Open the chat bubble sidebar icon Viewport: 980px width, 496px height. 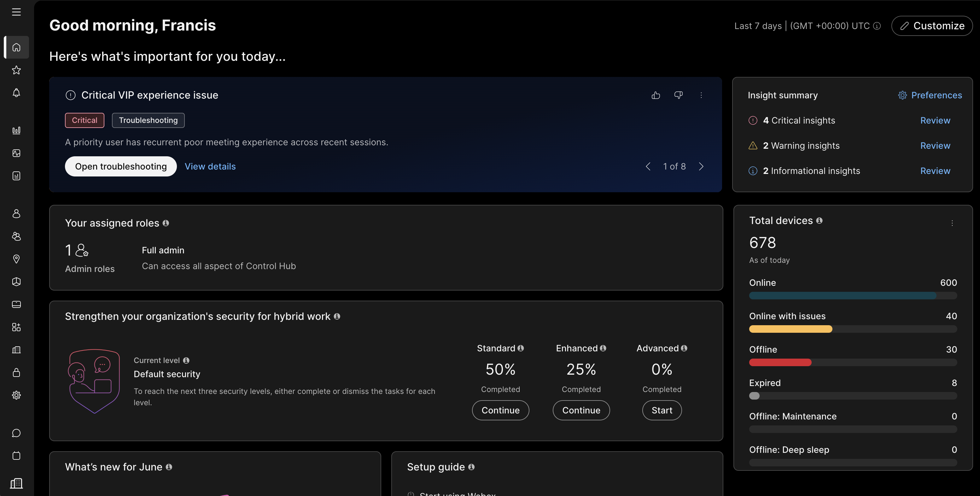[16, 433]
